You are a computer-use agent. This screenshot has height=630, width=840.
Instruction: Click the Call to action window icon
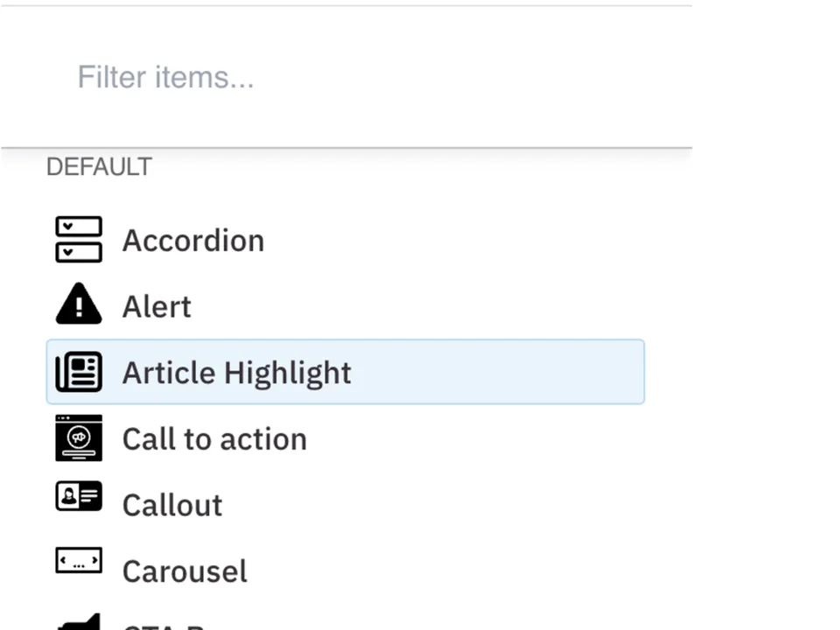point(79,438)
